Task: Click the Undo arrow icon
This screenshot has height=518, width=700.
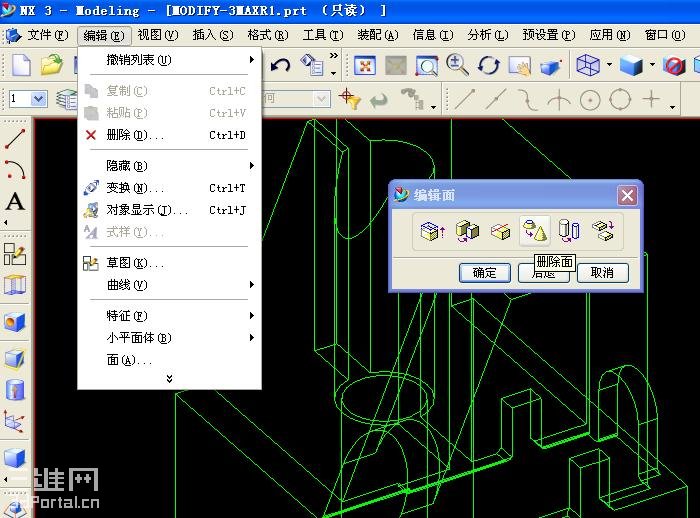Action: click(x=280, y=66)
